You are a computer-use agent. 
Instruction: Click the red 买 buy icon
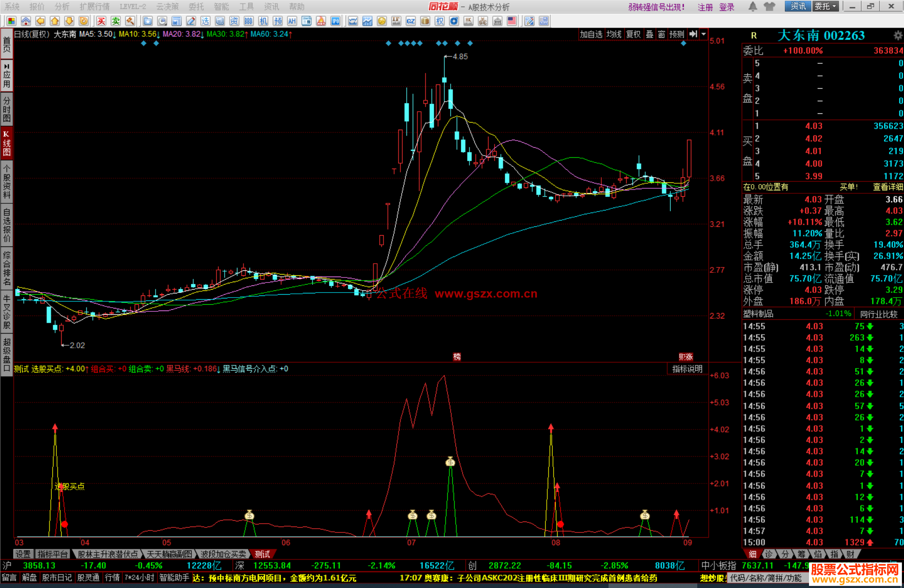click(x=101, y=21)
